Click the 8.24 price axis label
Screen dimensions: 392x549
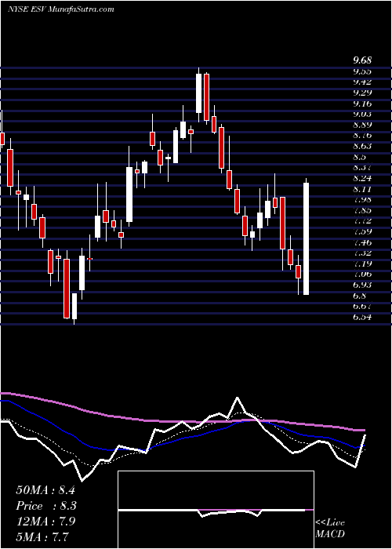pos(362,178)
